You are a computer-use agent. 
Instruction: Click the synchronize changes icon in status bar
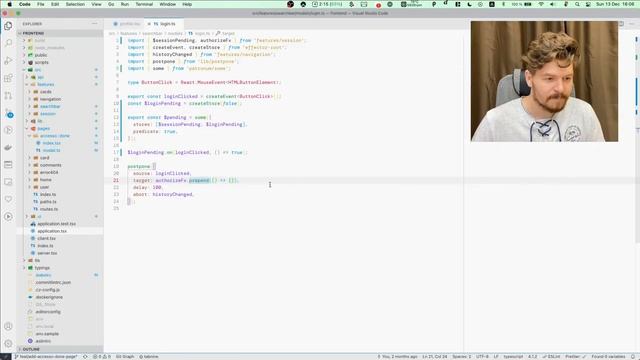click(85, 357)
